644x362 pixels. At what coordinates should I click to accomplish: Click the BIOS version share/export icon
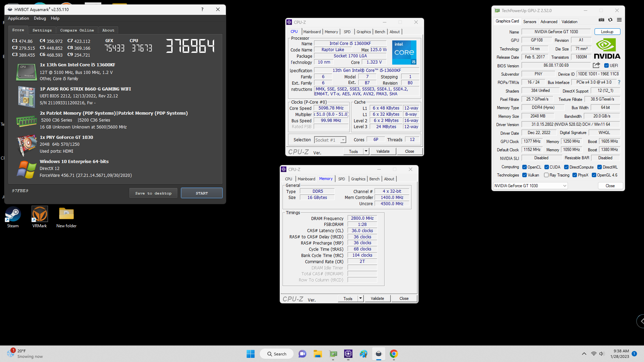pyautogui.click(x=596, y=65)
